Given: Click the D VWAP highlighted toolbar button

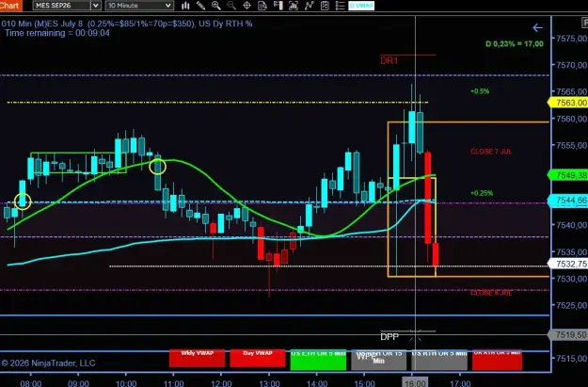Looking at the screenshot, I should pyautogui.click(x=361, y=6).
